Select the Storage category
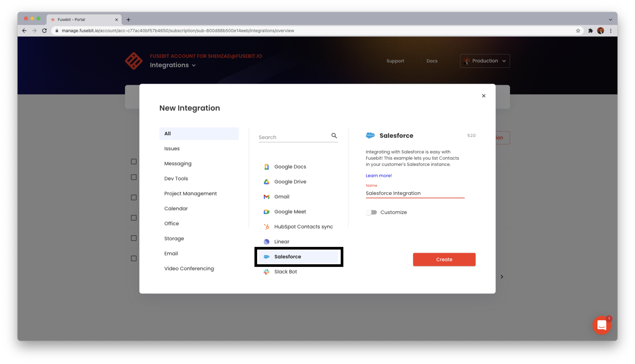The image size is (635, 364). (x=199, y=239)
